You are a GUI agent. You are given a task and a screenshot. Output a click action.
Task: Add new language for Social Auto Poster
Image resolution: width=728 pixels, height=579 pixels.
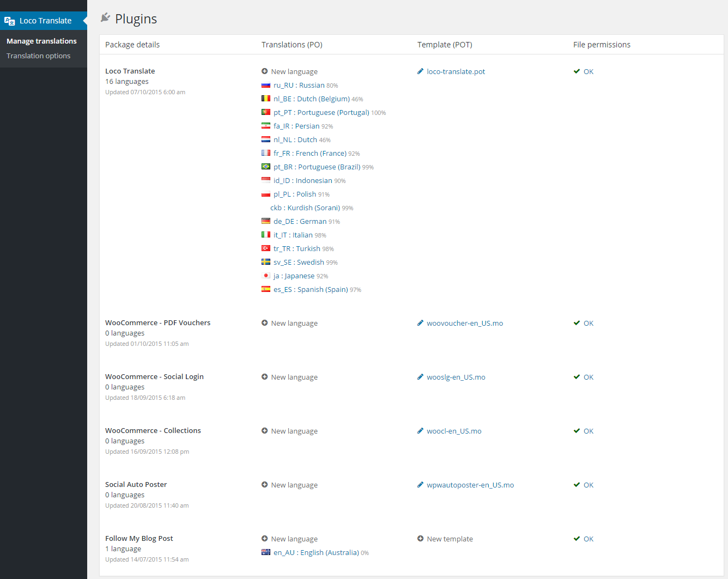click(x=294, y=485)
